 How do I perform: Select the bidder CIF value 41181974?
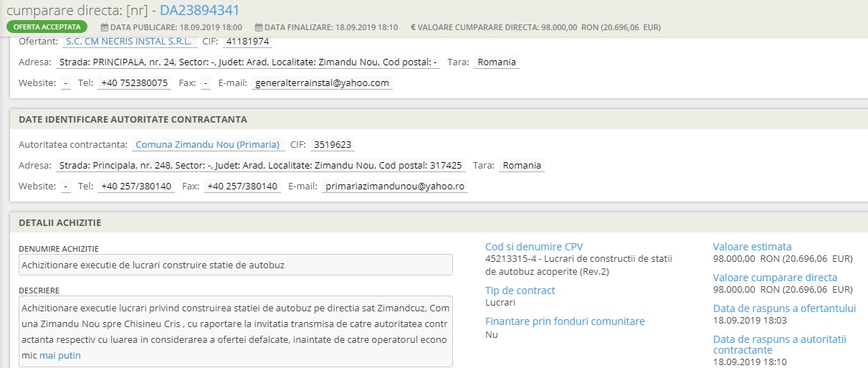point(247,41)
